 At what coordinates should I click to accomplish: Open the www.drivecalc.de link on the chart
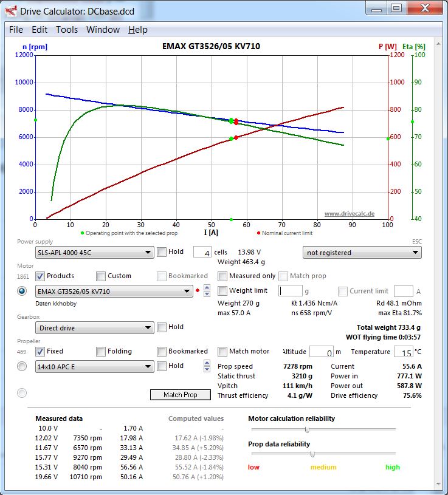350,214
